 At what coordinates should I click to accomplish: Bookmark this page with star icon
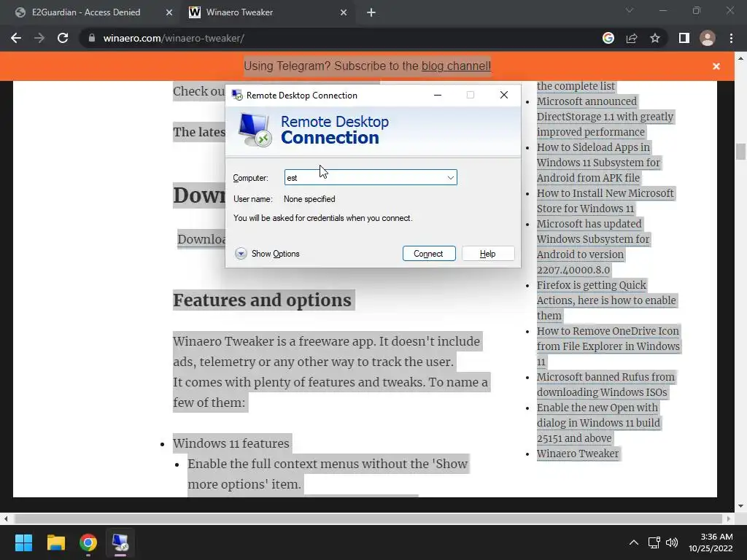click(x=655, y=38)
